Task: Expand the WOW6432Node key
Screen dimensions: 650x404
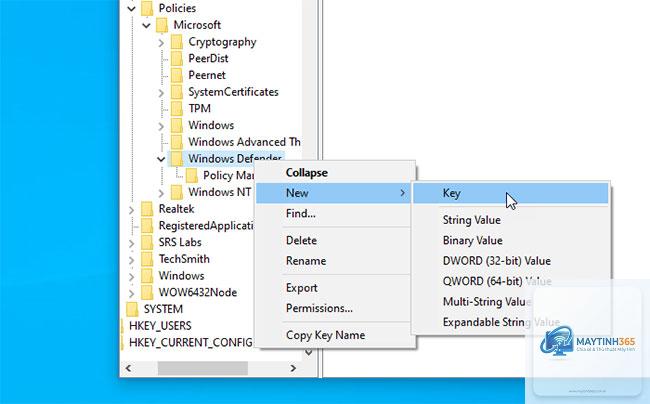Action: click(131, 293)
